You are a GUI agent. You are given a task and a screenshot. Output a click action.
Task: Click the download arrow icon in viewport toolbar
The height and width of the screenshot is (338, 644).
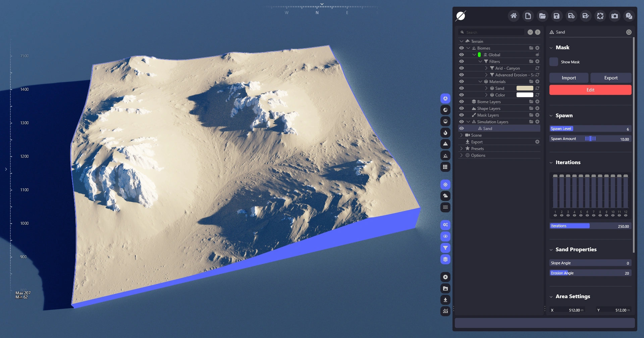coord(445,300)
